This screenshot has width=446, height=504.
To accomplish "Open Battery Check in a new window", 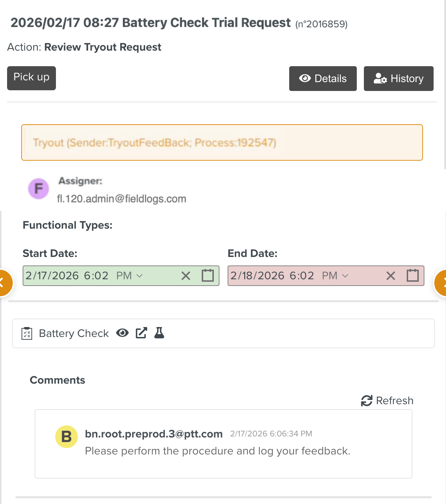I will (141, 333).
